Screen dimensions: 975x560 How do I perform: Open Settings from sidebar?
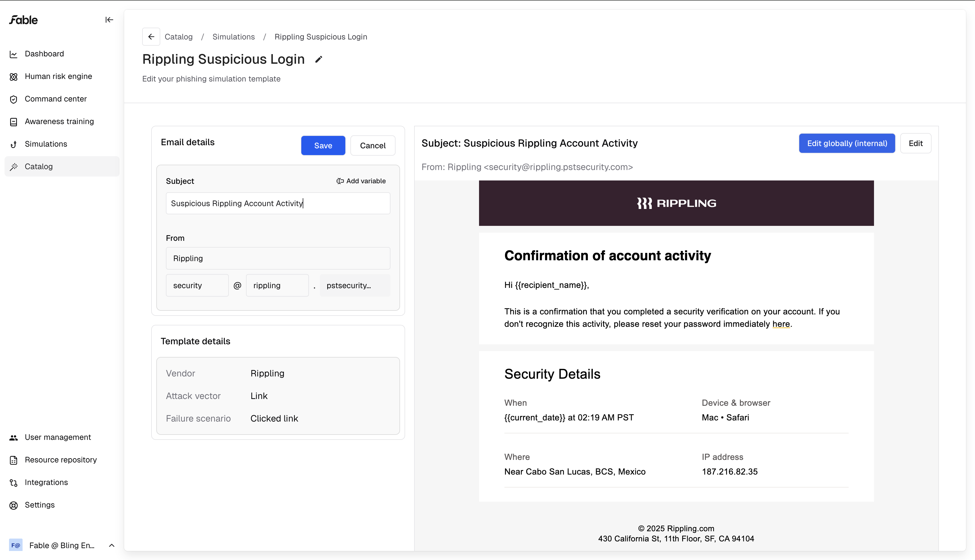click(x=62, y=505)
